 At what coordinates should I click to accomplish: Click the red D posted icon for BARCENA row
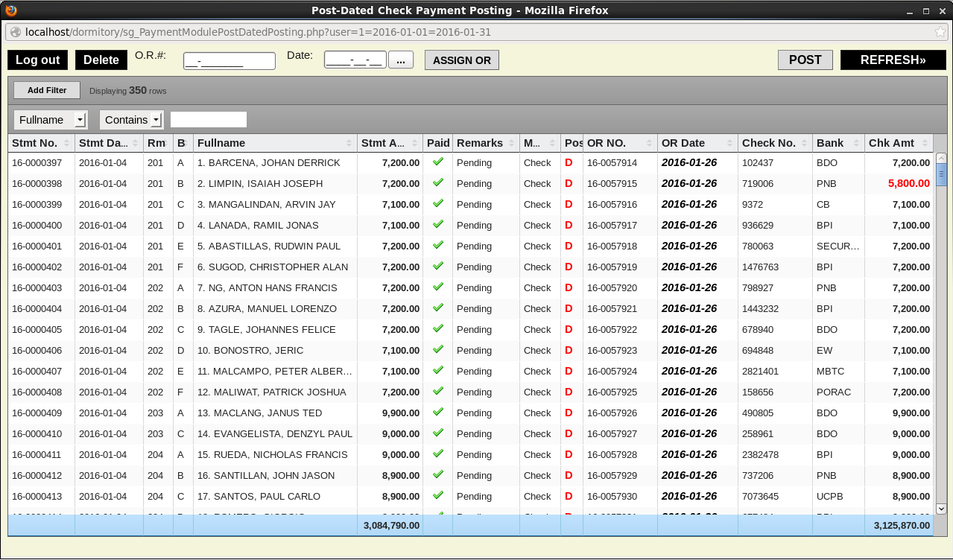tap(569, 162)
